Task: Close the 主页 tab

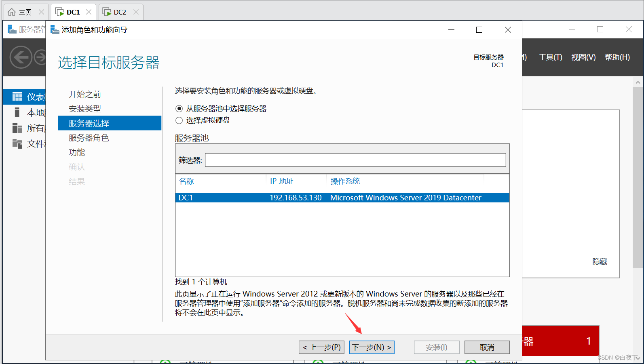Action: pos(41,12)
